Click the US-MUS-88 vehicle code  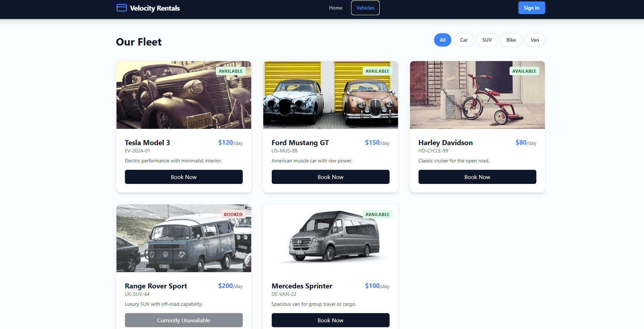(284, 151)
